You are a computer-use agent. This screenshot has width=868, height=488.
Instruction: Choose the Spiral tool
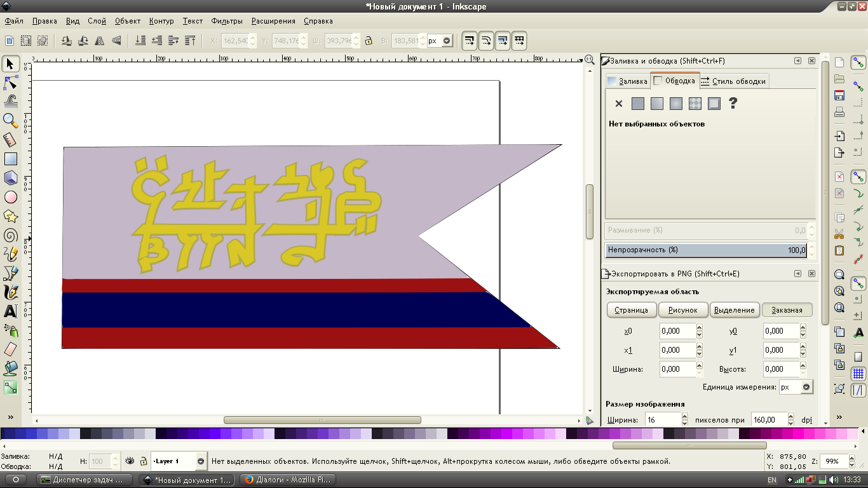point(10,235)
